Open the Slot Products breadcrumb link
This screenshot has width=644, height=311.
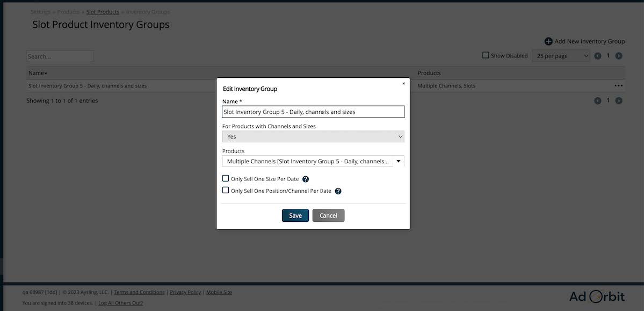click(103, 12)
